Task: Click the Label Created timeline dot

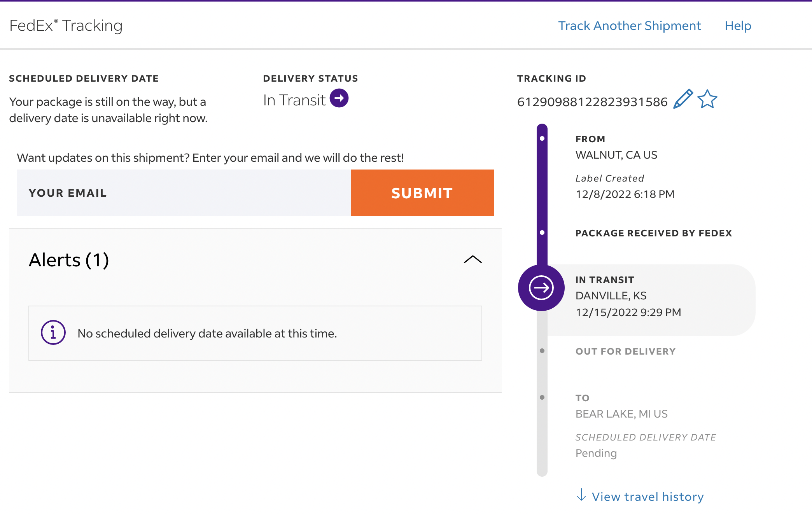Action: coord(542,138)
